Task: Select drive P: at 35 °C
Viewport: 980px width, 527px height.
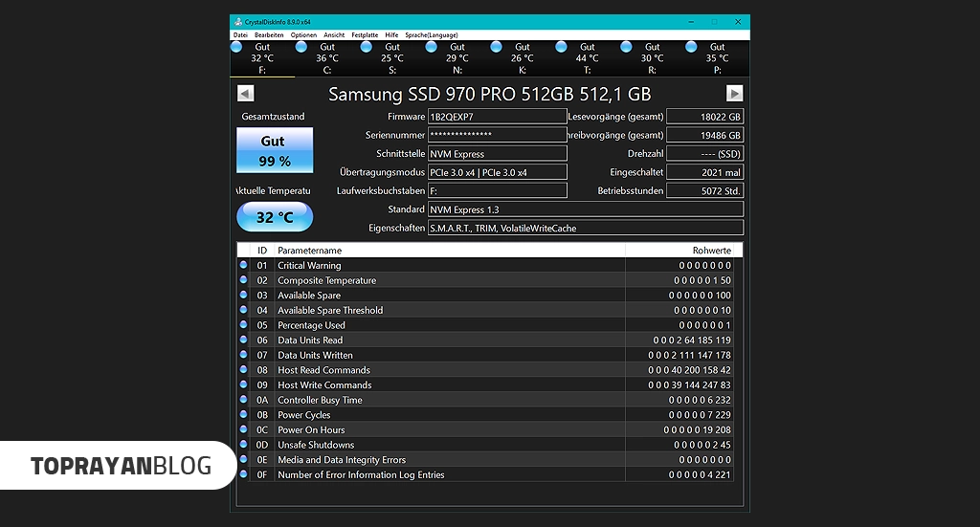Action: (718, 58)
